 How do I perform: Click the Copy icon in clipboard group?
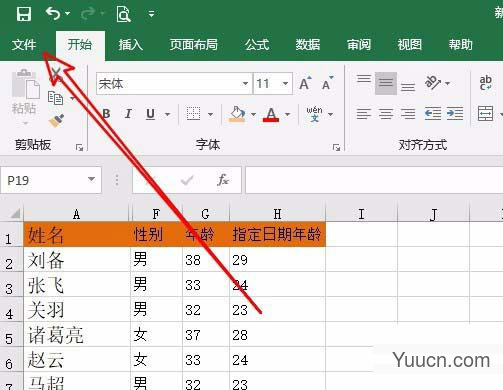click(x=55, y=98)
